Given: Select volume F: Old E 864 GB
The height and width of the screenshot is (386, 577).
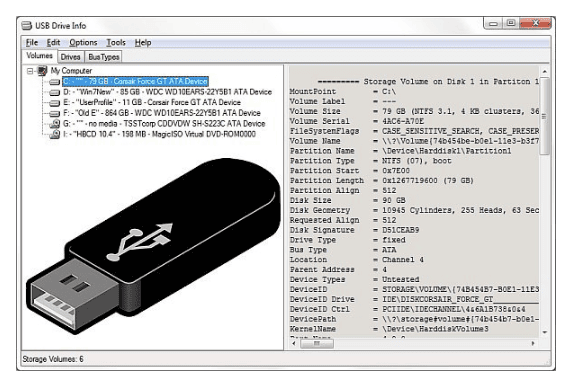Looking at the screenshot, I should point(162,113).
